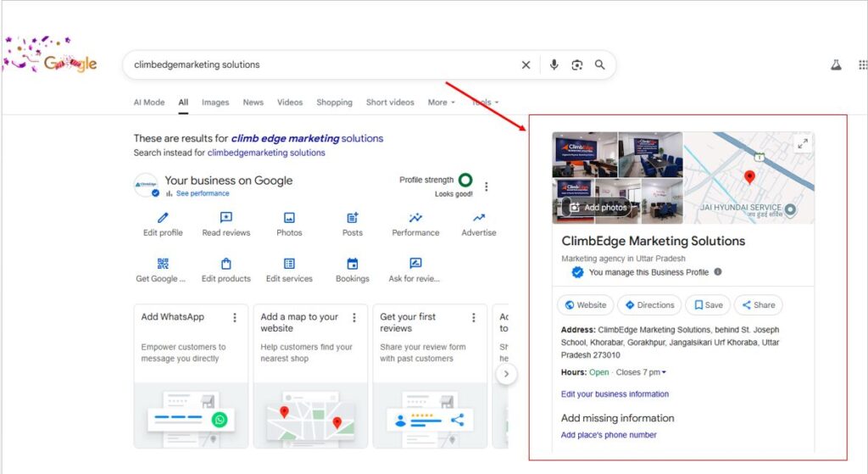Open the top-left office photo thumbnail
Viewport: 868px width, 474px height.
[x=585, y=154]
